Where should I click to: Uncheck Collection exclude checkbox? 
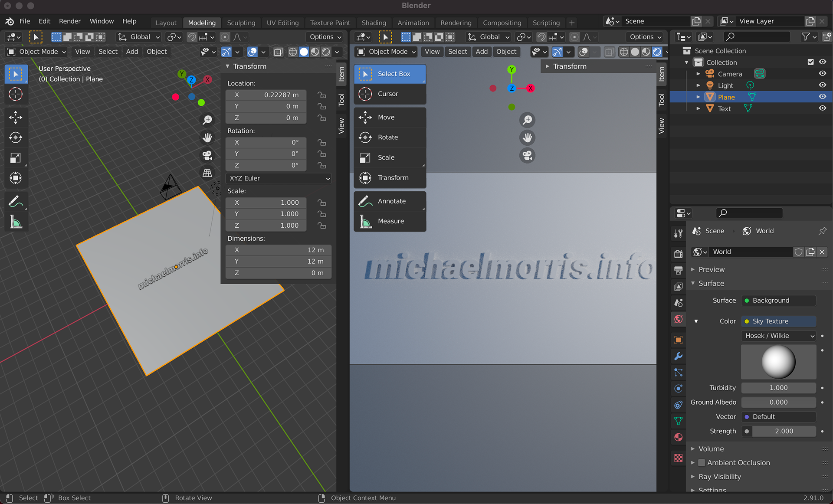(810, 62)
